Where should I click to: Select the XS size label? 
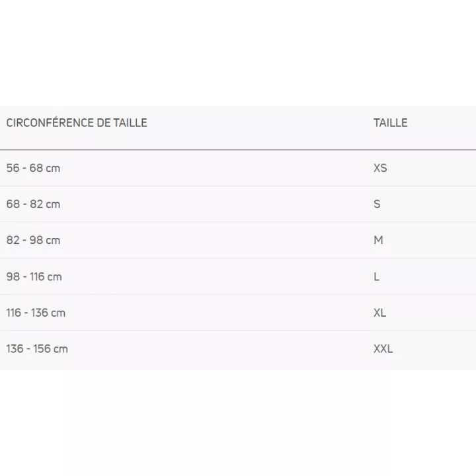tap(380, 168)
